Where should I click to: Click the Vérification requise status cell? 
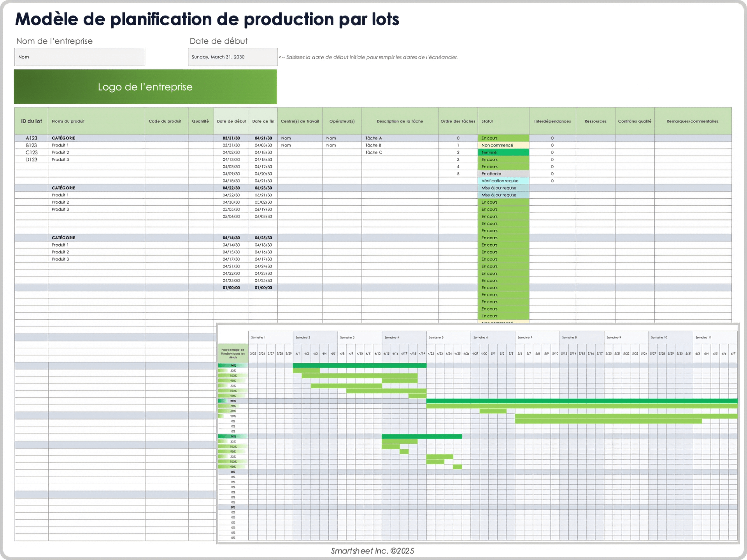503,180
